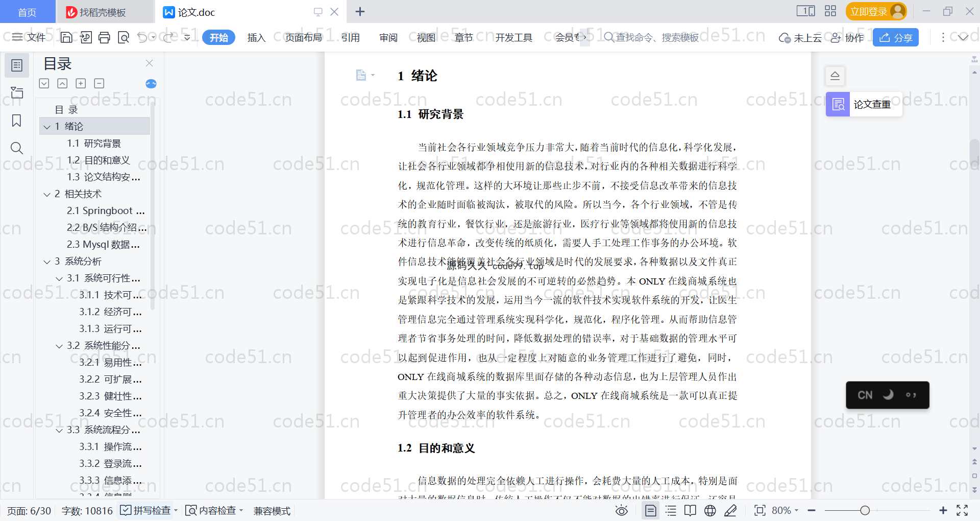980x521 pixels.
Task: Click 未上云 cloud status
Action: [800, 37]
